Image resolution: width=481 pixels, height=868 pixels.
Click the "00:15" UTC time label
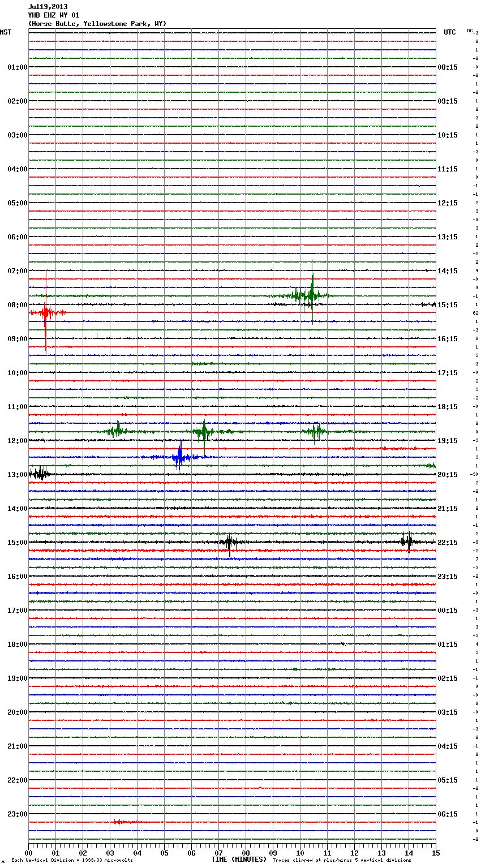pyautogui.click(x=448, y=611)
